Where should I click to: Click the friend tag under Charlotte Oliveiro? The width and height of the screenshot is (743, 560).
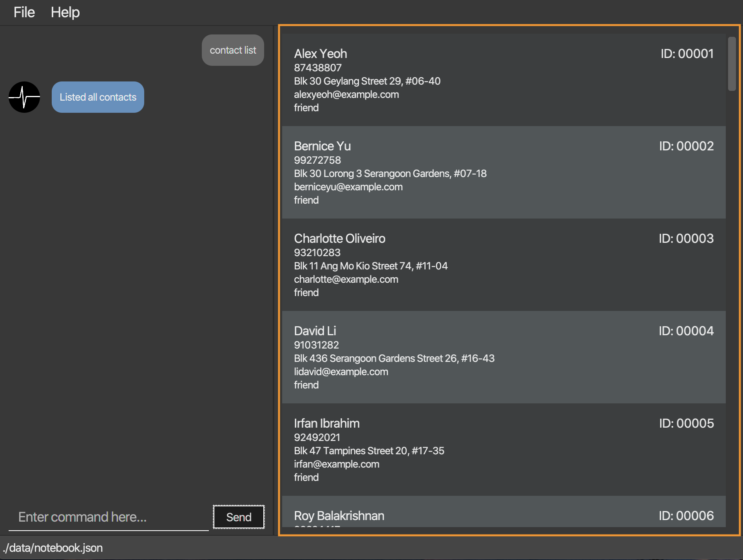pos(306,293)
